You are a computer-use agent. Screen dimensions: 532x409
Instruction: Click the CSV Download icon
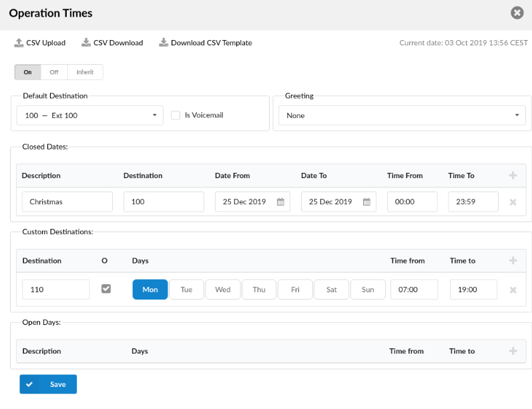(x=86, y=43)
